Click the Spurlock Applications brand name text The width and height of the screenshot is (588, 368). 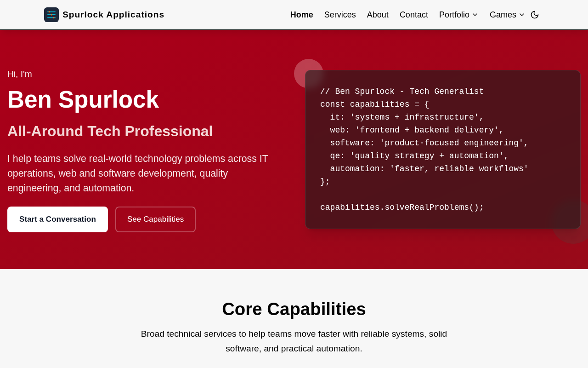pos(113,15)
